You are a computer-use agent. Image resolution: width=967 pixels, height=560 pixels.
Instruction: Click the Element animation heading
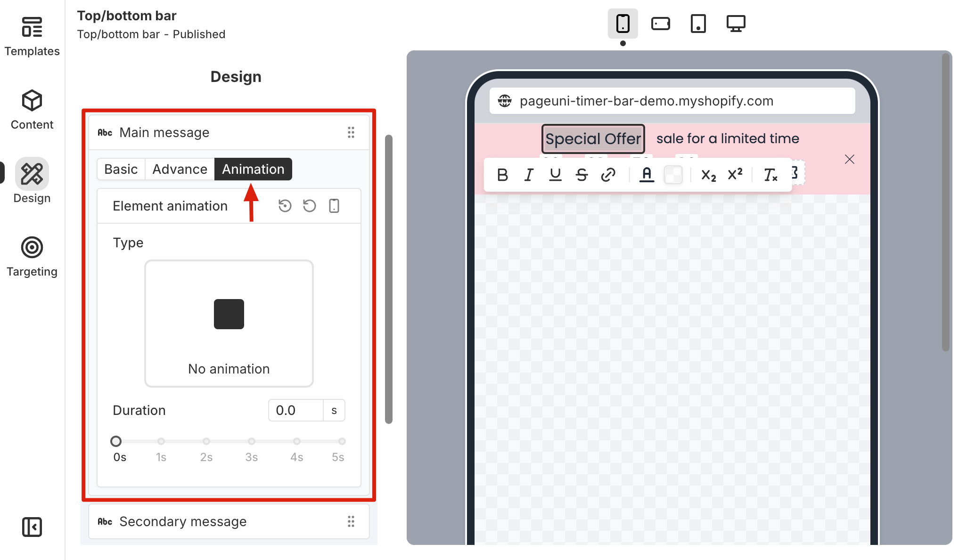pos(170,206)
